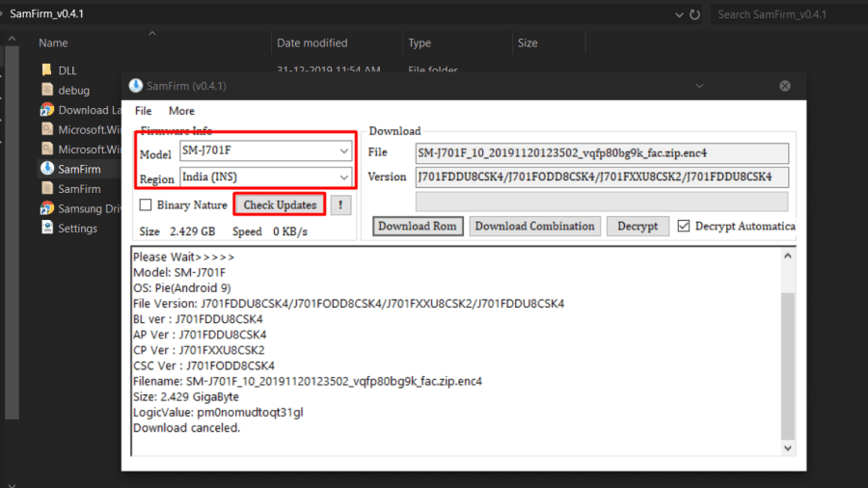This screenshot has width=868, height=488.
Task: Click the empty download progress bar
Action: pos(602,202)
